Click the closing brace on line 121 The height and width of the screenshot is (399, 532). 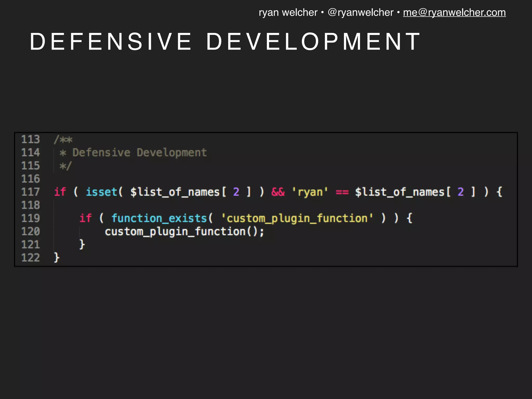pos(82,245)
